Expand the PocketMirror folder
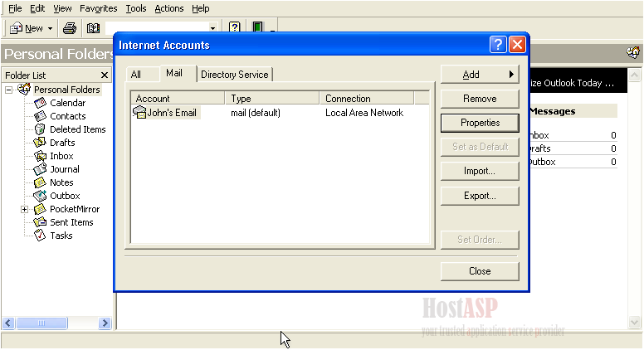Screen dimensions: 644x350 [x=25, y=209]
